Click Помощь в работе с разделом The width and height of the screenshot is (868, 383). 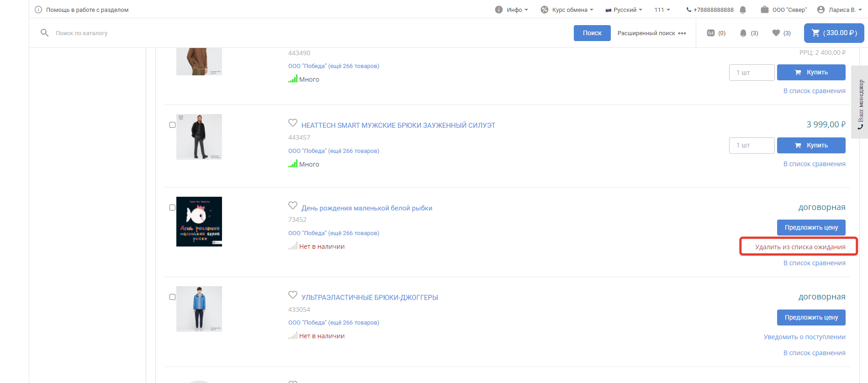click(x=87, y=10)
